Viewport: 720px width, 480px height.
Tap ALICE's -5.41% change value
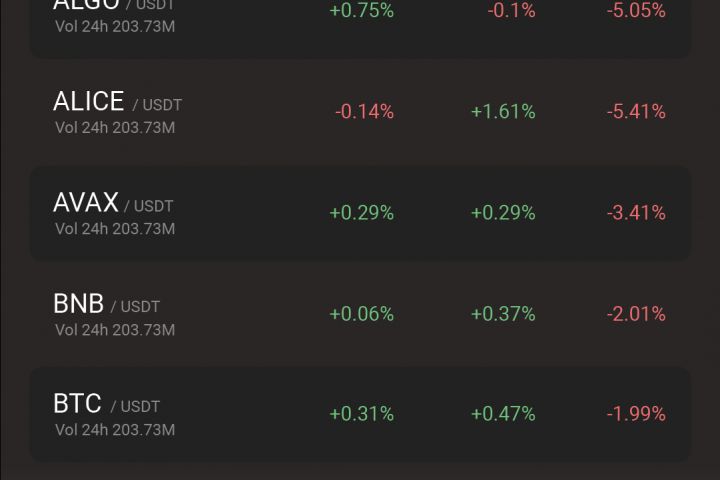coord(636,112)
